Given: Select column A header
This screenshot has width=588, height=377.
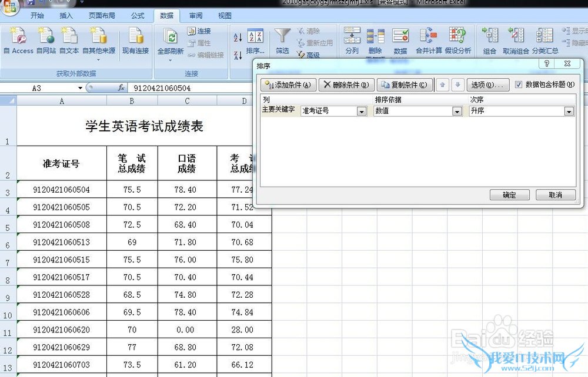Looking at the screenshot, I should tap(62, 101).
